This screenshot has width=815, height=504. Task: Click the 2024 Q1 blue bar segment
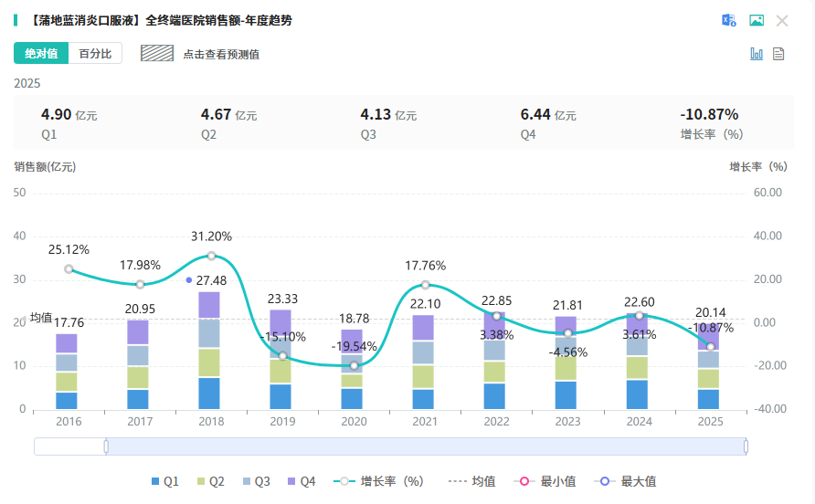(x=637, y=394)
